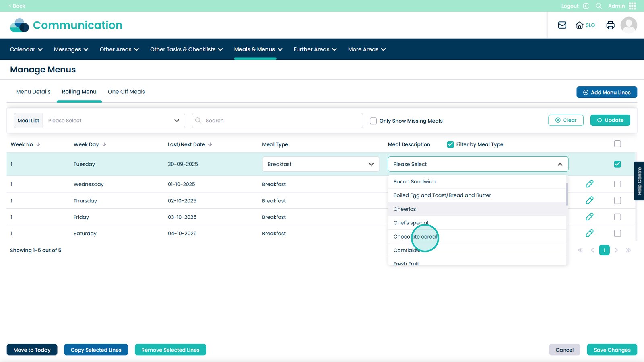This screenshot has width=644, height=362.
Task: Tick the Thursday row selection checkbox
Action: coord(617,201)
